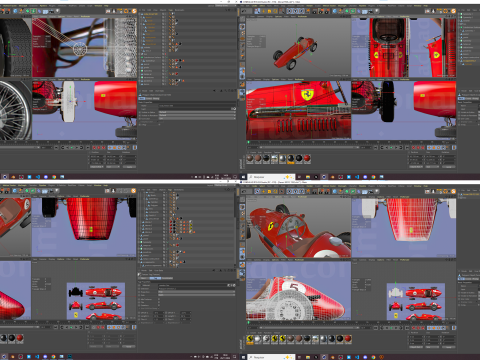Open Render Settings icon in top-right window toolbar
The image size is (480, 360).
(x=327, y=11)
